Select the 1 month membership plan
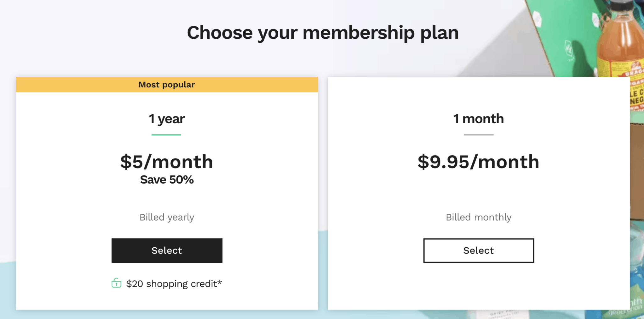The width and height of the screenshot is (644, 319). click(478, 250)
